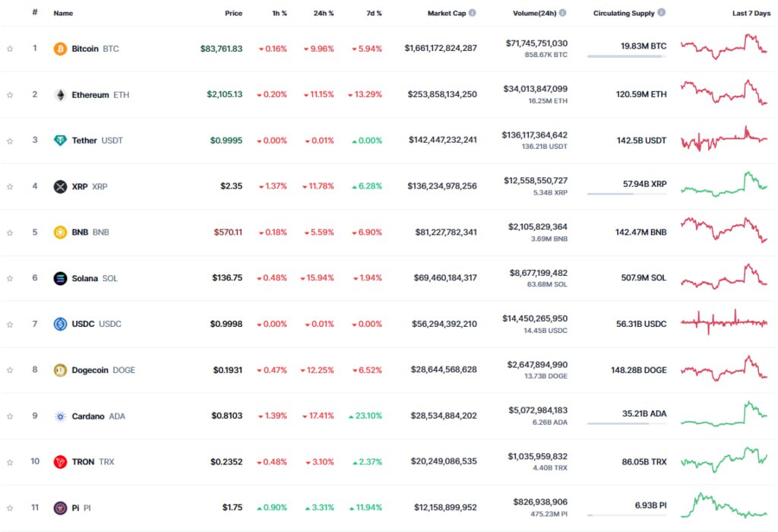
Task: Click the TRON logo icon
Action: (x=60, y=462)
